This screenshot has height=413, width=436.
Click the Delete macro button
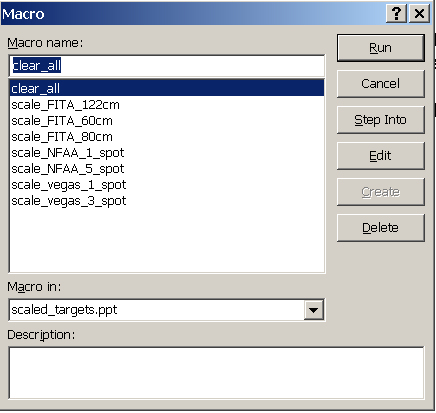[381, 228]
